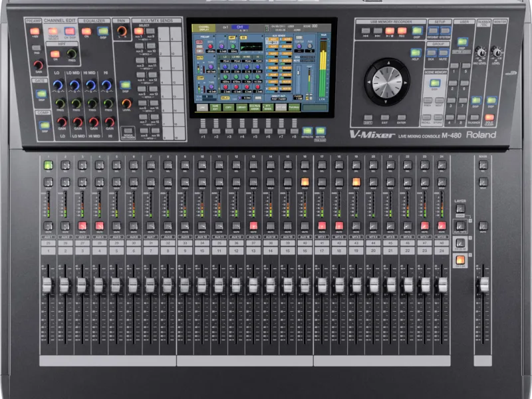The width and height of the screenshot is (532, 399).
Task: Click the LO band Q knob
Action: tap(58, 84)
